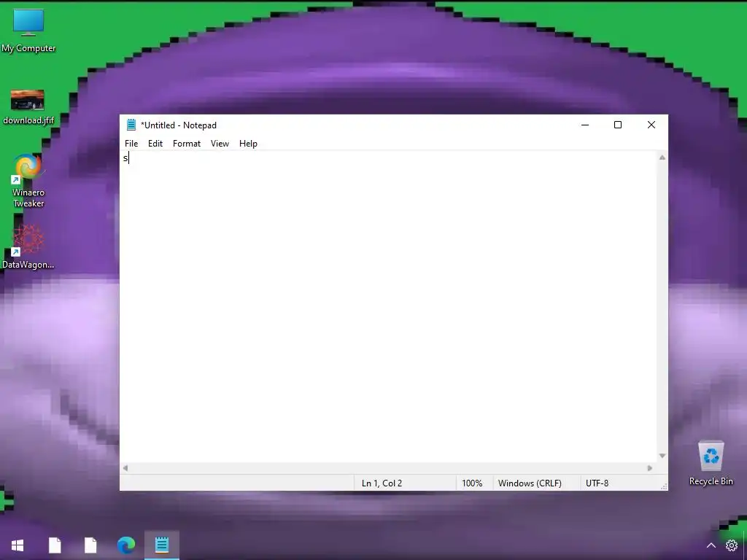This screenshot has width=747, height=560.
Task: Open the settings gear in system tray
Action: click(731, 545)
